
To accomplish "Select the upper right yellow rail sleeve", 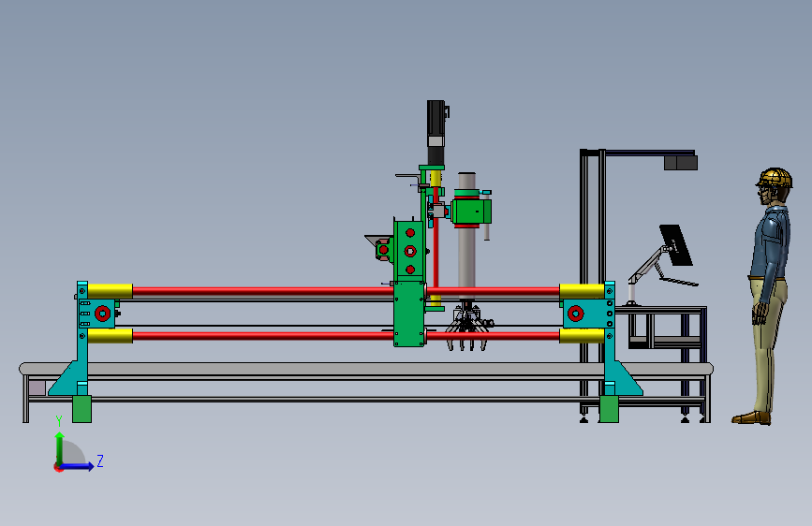I will (x=582, y=291).
